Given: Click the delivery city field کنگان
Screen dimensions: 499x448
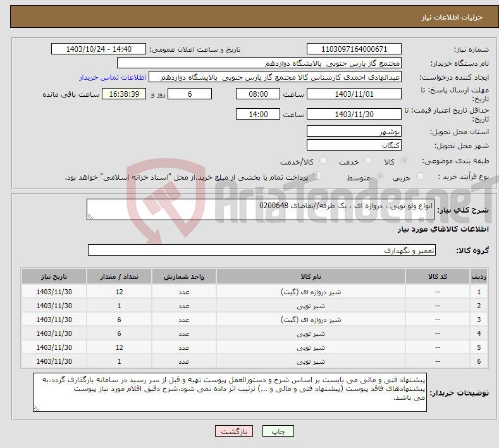Looking at the screenshot, I should [x=354, y=145].
